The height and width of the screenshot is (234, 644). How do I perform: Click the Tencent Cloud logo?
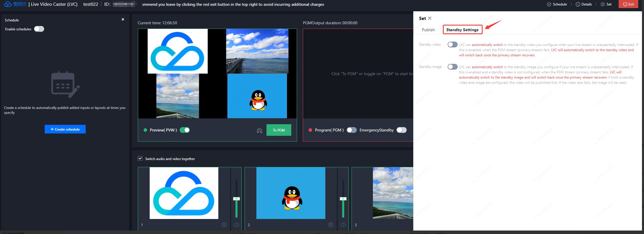8,4
